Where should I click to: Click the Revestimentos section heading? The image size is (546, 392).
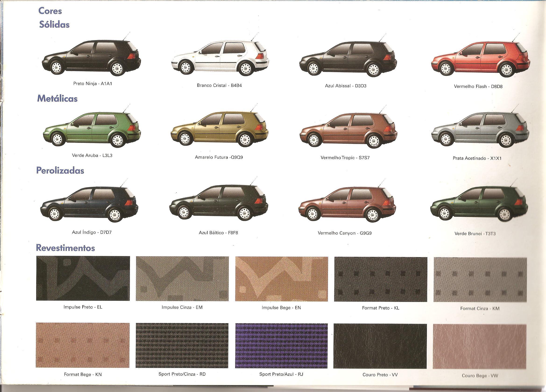pyautogui.click(x=65, y=248)
